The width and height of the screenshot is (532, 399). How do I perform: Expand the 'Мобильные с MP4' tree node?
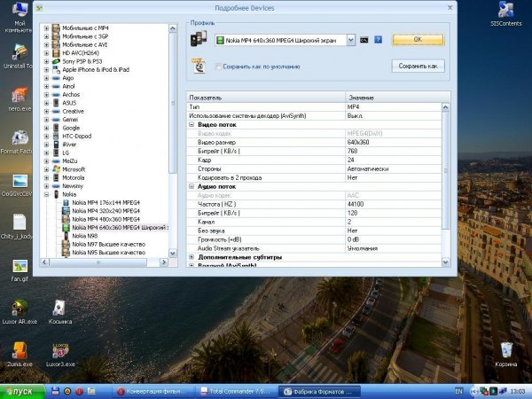pos(46,28)
